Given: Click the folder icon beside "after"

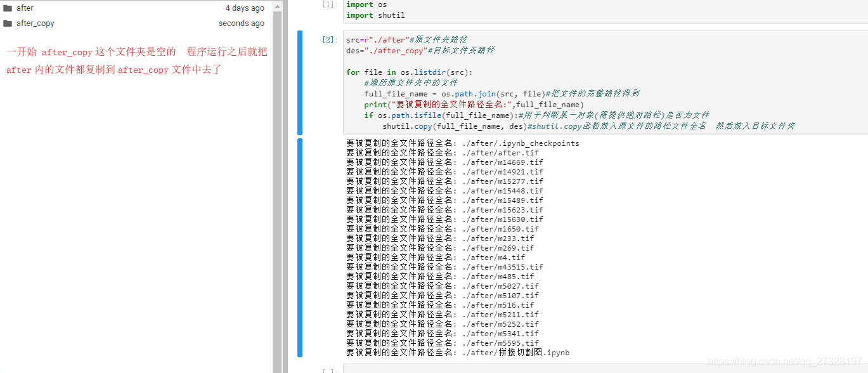Looking at the screenshot, I should tap(8, 8).
